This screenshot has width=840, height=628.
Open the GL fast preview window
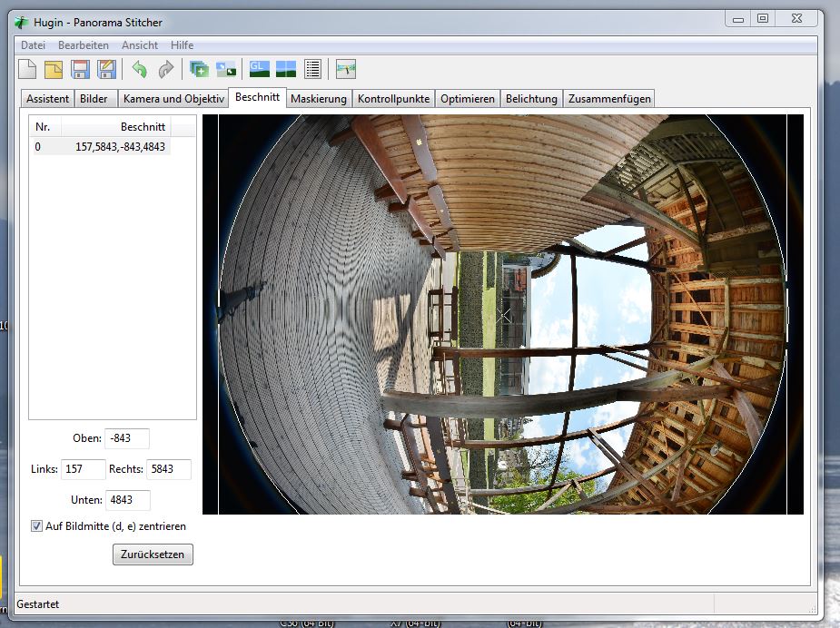click(x=260, y=69)
